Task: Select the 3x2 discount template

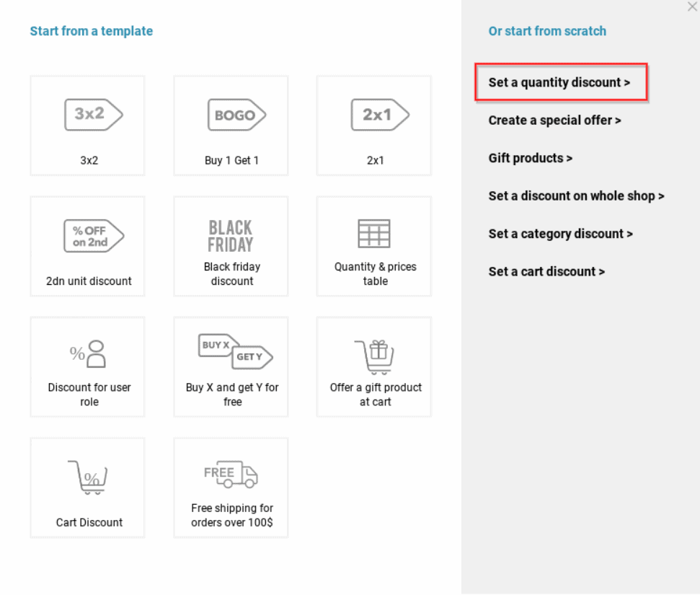Action: pos(87,125)
